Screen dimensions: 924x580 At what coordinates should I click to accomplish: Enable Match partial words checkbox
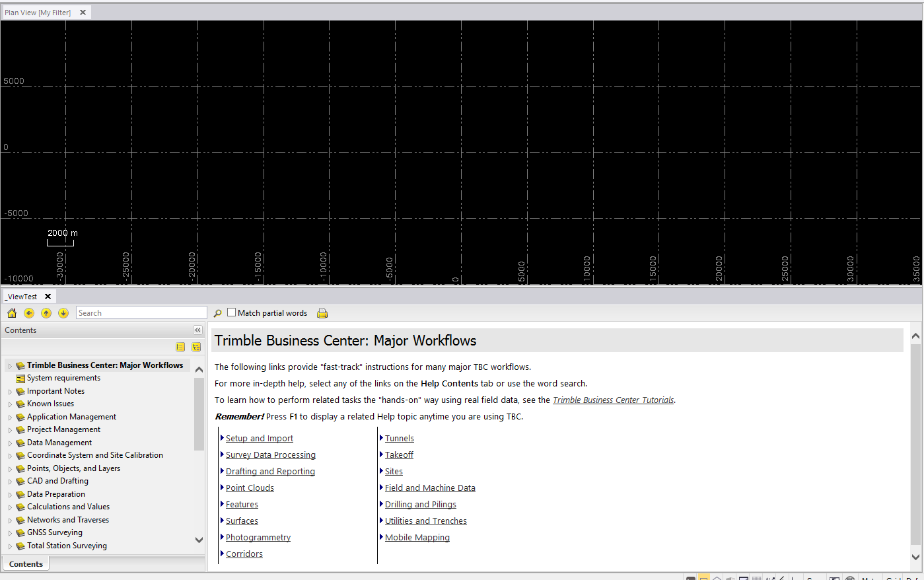[x=231, y=312]
